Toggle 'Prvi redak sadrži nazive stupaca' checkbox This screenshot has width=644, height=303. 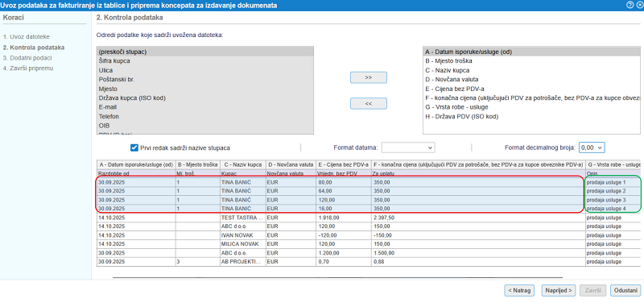click(134, 147)
